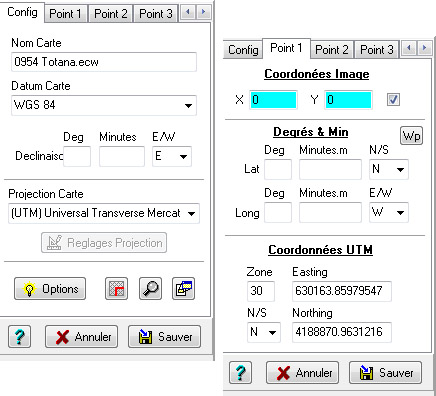Open UTM N/S dropdown near Northing

tap(264, 332)
